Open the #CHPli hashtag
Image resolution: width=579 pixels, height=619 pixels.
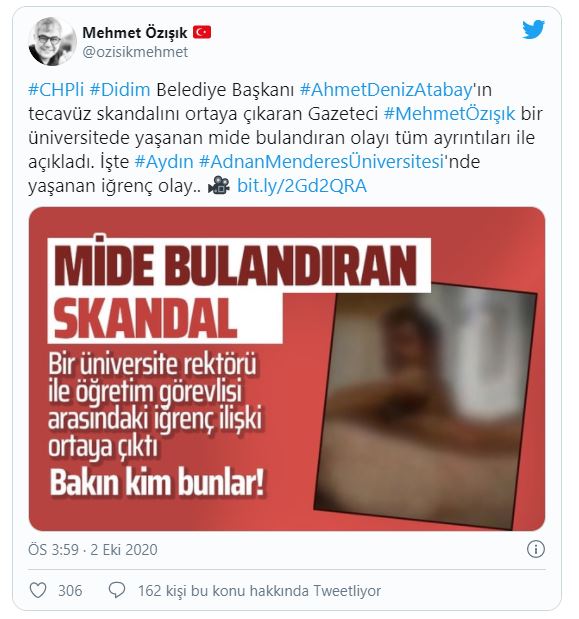coord(56,90)
